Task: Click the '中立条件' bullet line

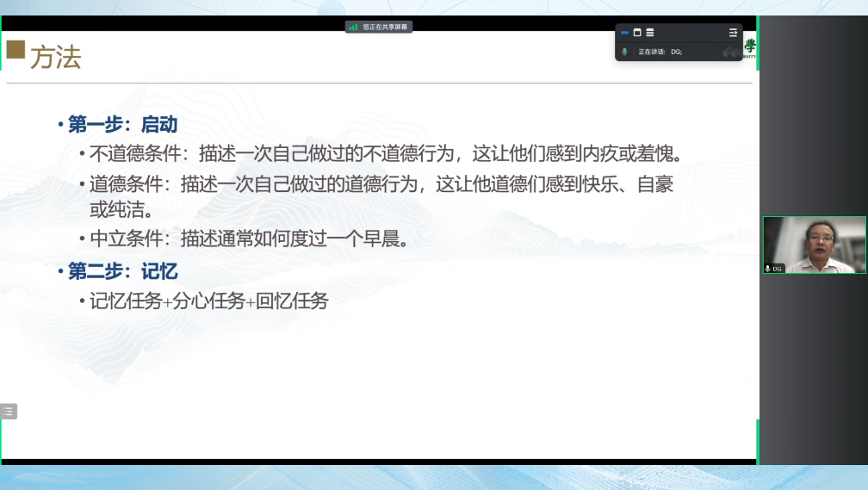Action: pos(248,239)
